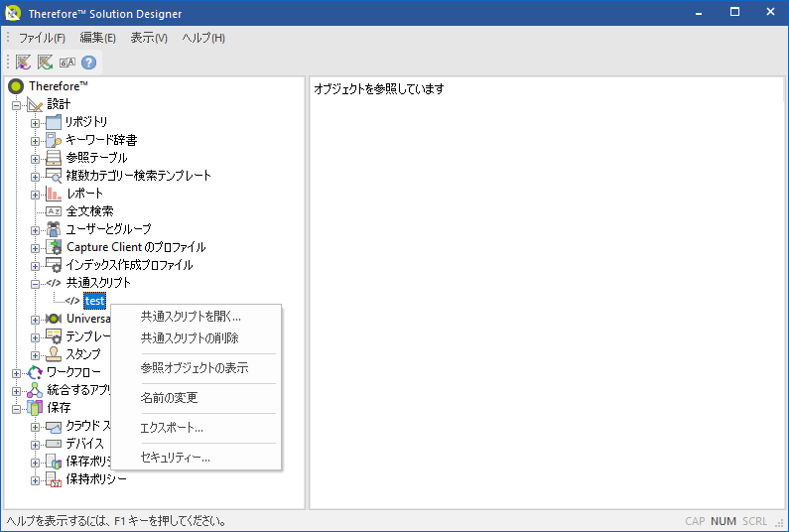
Task: Click the スタンプ stamp icon
Action: [x=54, y=354]
